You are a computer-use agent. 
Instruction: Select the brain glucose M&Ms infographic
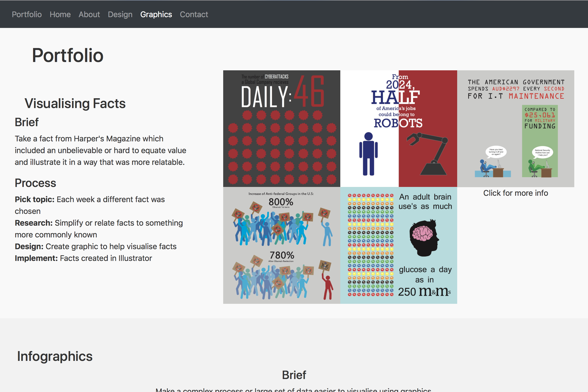click(x=399, y=245)
